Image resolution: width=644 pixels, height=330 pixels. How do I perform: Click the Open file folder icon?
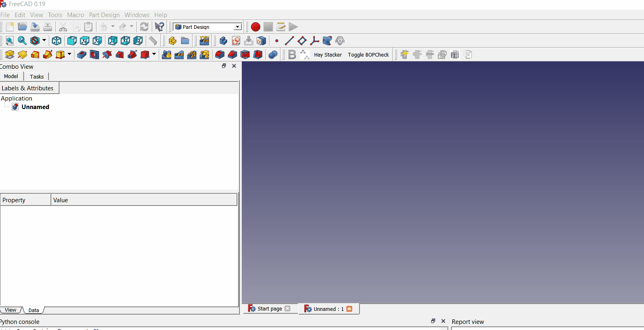click(22, 27)
